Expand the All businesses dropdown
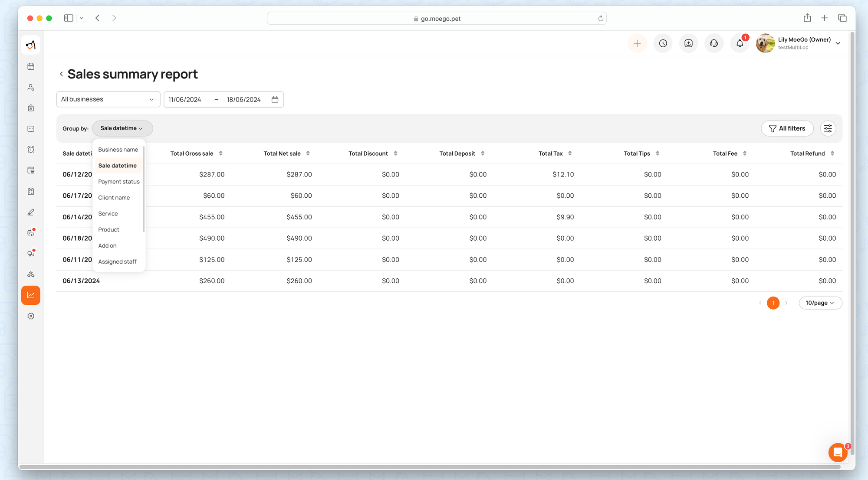Viewport: 868px width, 480px height. point(108,99)
